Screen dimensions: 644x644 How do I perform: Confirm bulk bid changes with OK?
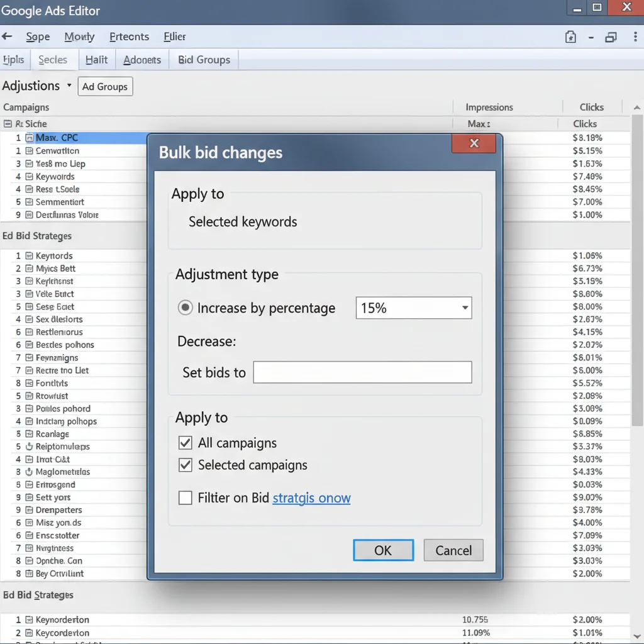coord(383,550)
